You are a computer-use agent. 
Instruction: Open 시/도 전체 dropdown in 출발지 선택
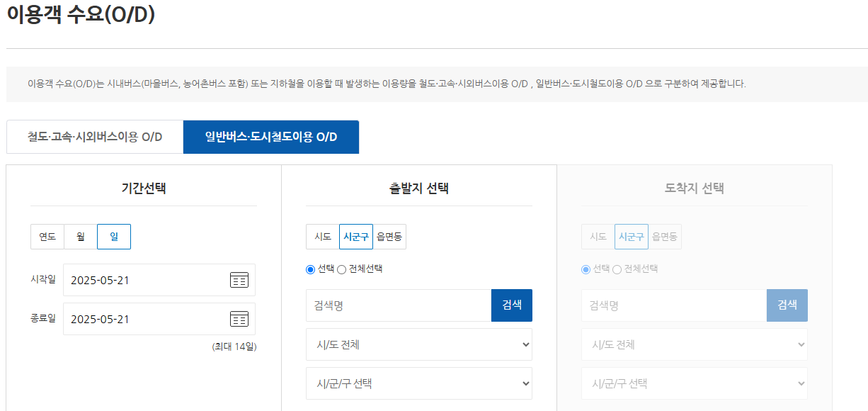tap(419, 344)
